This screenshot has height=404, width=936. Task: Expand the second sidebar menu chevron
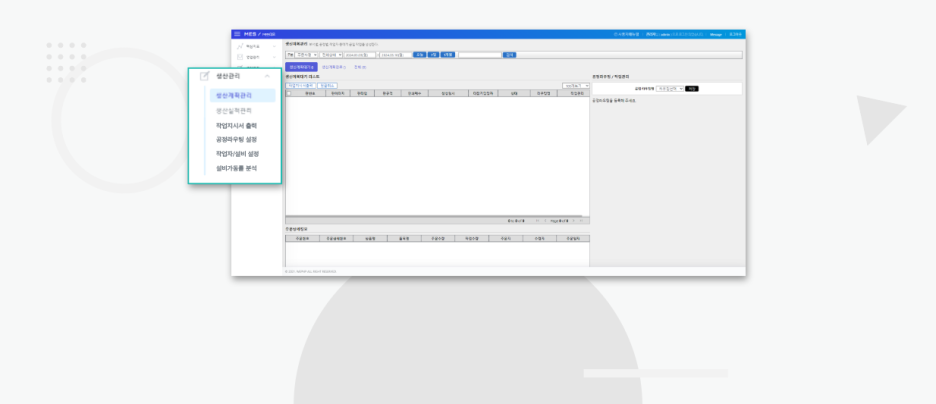click(x=275, y=57)
